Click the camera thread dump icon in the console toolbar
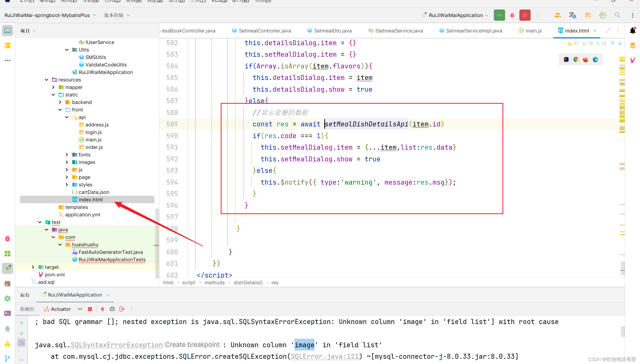Screen dimensions: 640x364 tap(112, 309)
